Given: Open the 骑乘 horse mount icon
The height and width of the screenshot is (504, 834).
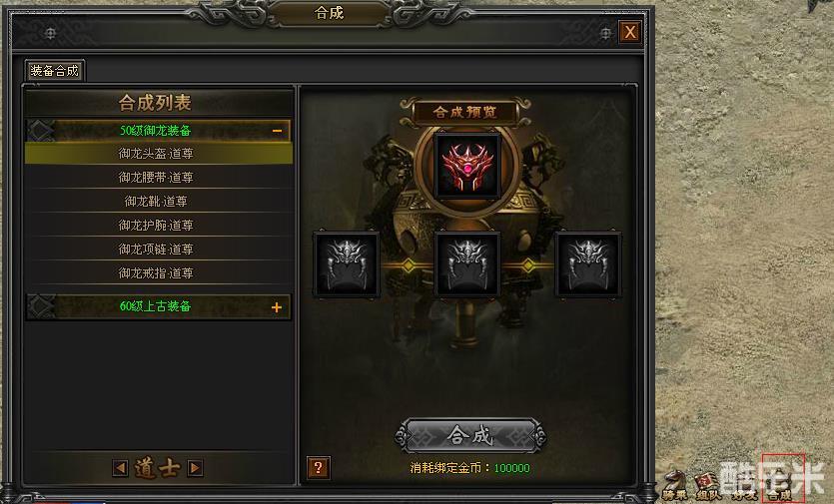Looking at the screenshot, I should [674, 485].
